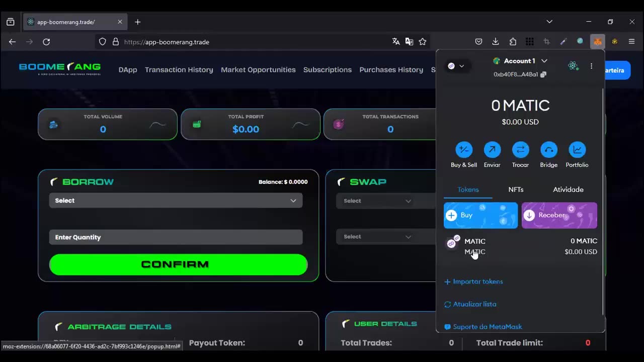Click the padlock site information icon
This screenshot has height=362, width=644.
[x=115, y=42]
